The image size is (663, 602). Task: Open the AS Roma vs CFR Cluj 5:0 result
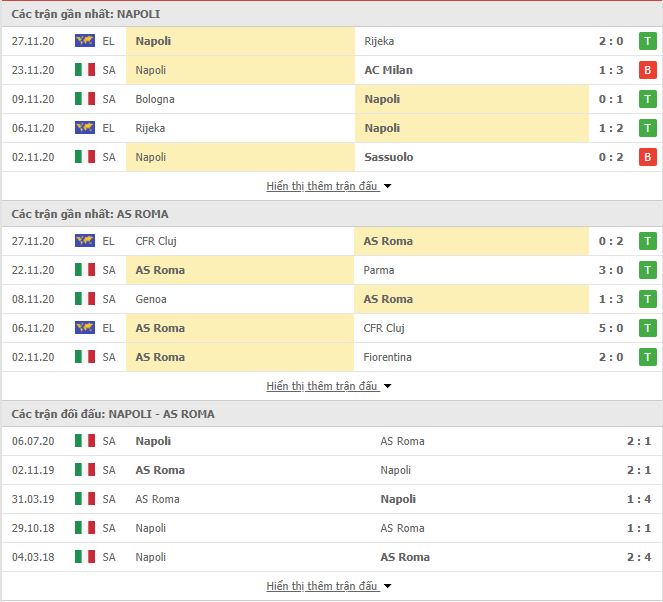click(611, 328)
